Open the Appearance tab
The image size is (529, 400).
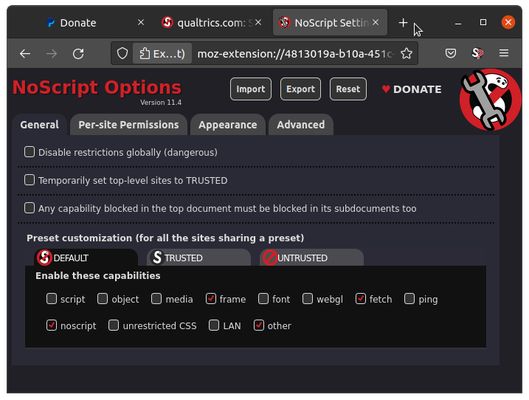228,125
